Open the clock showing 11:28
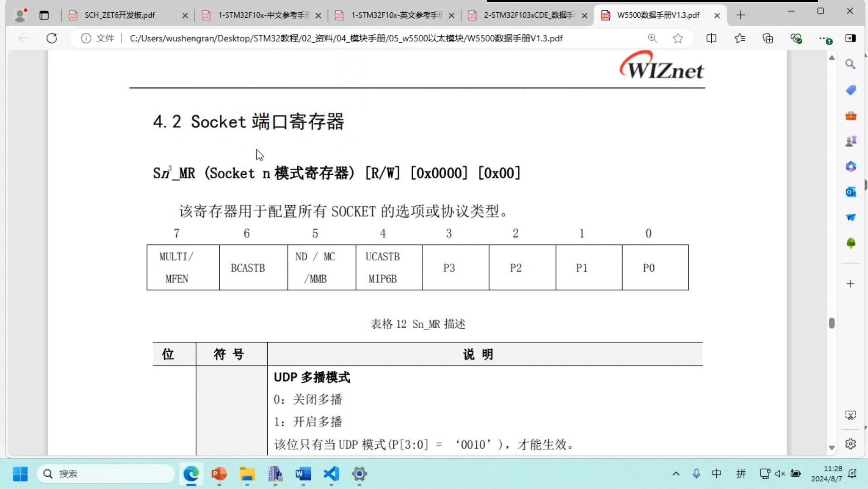The image size is (868, 489). [827, 474]
